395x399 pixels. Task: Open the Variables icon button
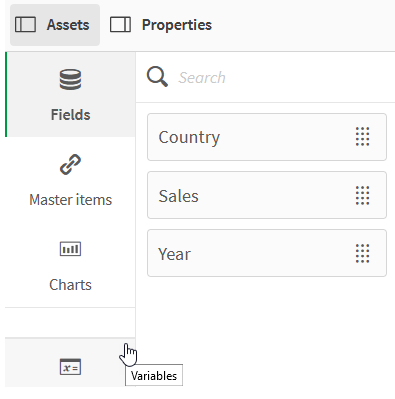click(70, 367)
